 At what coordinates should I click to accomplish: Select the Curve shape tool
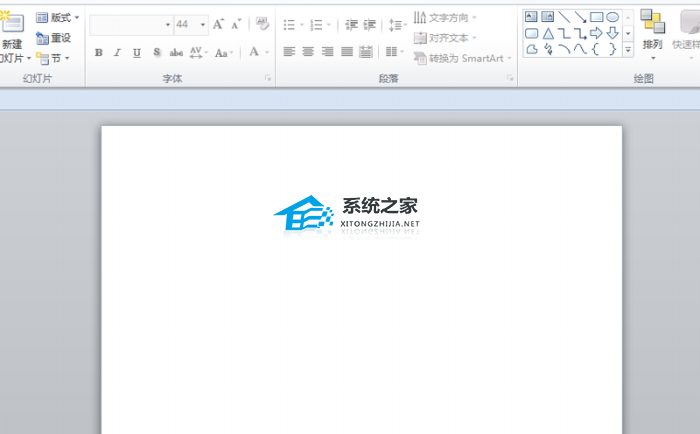580,49
